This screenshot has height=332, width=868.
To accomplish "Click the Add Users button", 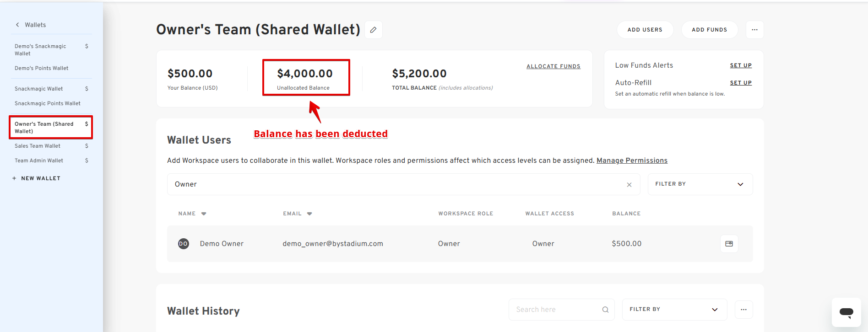I will (x=645, y=30).
